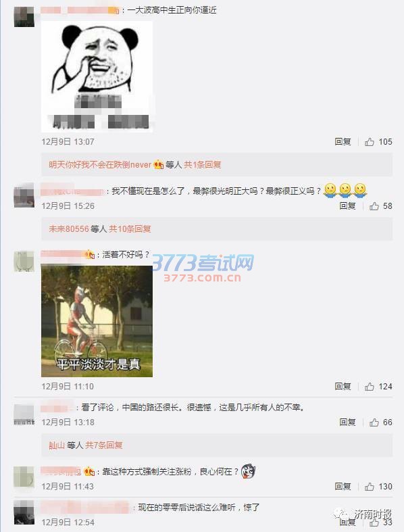Click 回复 on the 13:18 comment
Screen dimensions: 404x532
347,422
